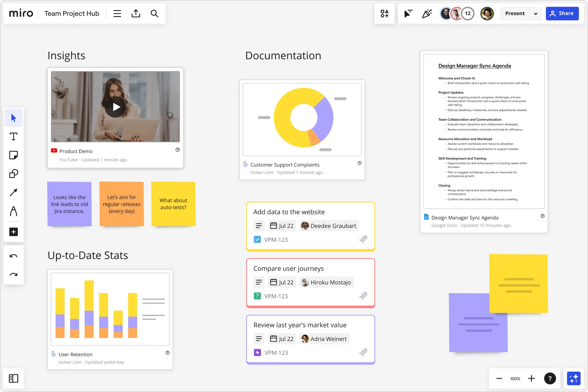Click the Undo arrow icon
This screenshot has height=392, width=588.
[x=14, y=255]
